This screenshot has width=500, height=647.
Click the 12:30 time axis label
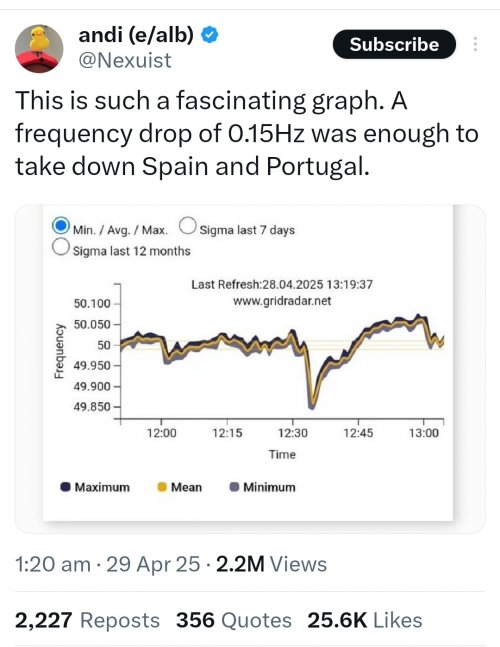pyautogui.click(x=292, y=433)
